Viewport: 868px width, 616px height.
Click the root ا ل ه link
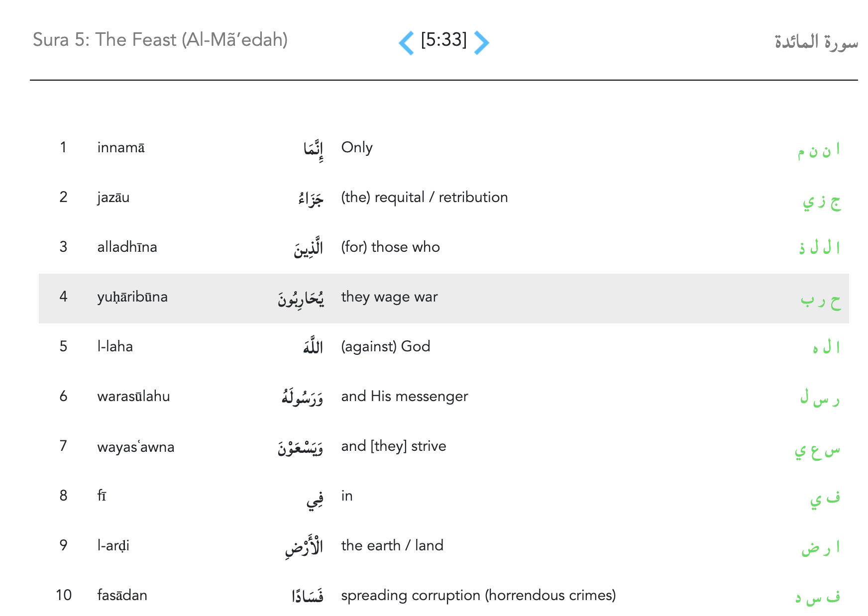826,347
